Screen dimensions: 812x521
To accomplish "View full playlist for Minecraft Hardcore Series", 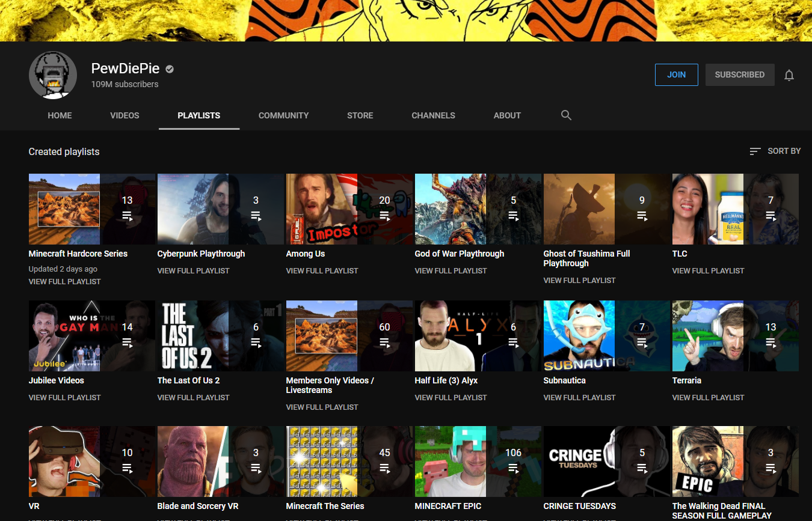I will tap(64, 282).
